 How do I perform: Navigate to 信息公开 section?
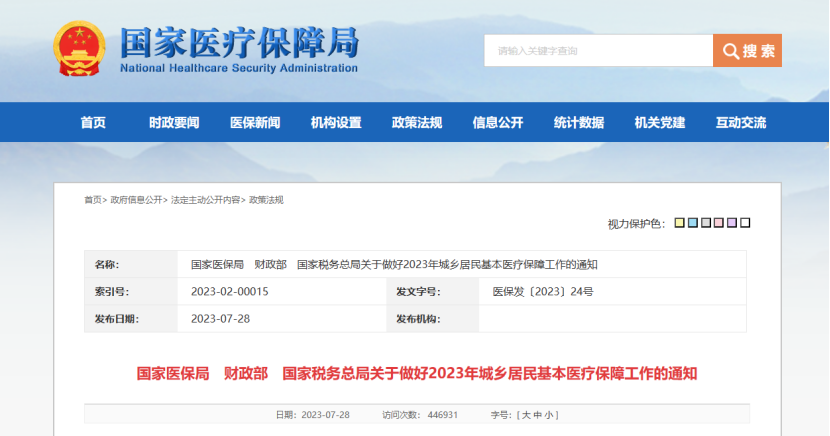(498, 123)
